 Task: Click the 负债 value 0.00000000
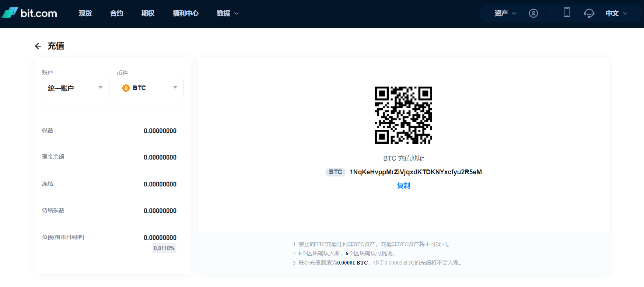pos(160,238)
